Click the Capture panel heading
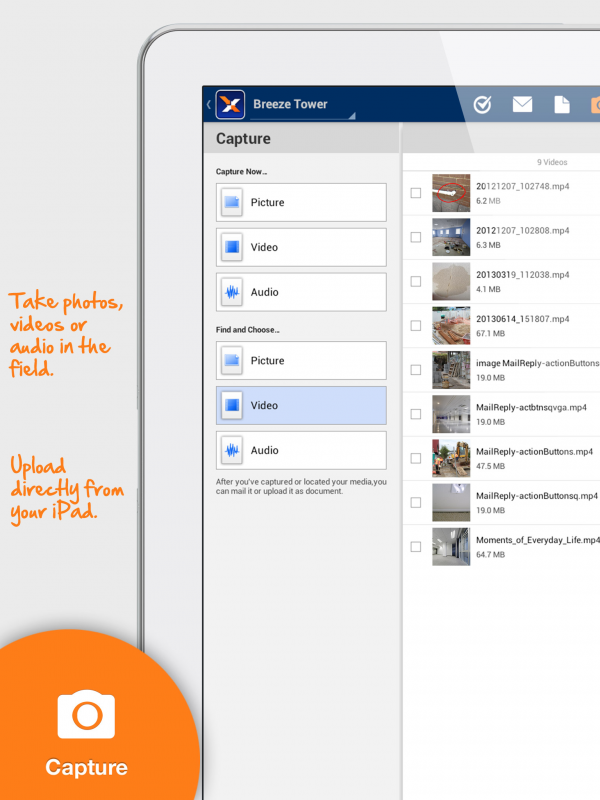 coord(243,139)
